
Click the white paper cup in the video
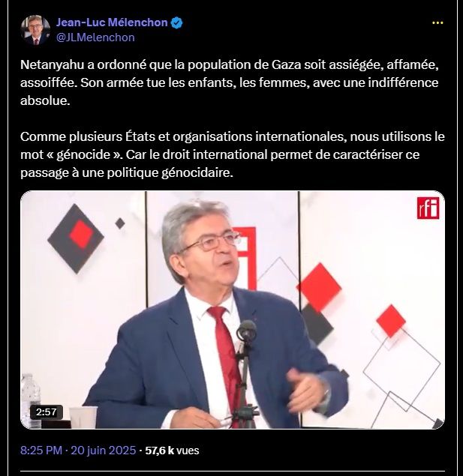pos(83,417)
